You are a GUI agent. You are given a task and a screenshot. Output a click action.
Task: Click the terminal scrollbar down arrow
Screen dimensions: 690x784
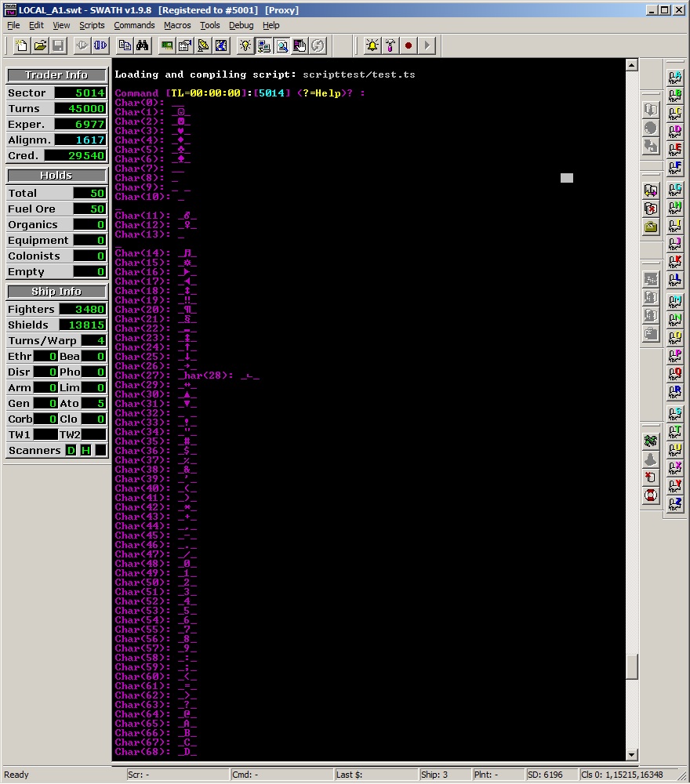click(x=632, y=755)
